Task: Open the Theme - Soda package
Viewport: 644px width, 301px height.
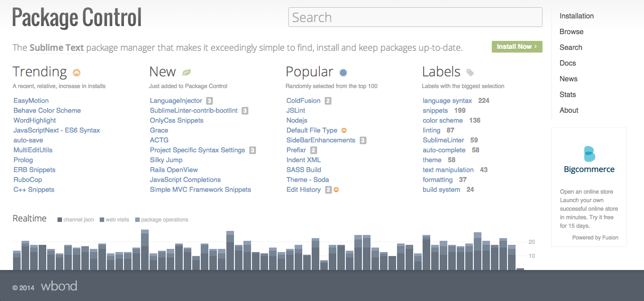Action: click(x=308, y=180)
